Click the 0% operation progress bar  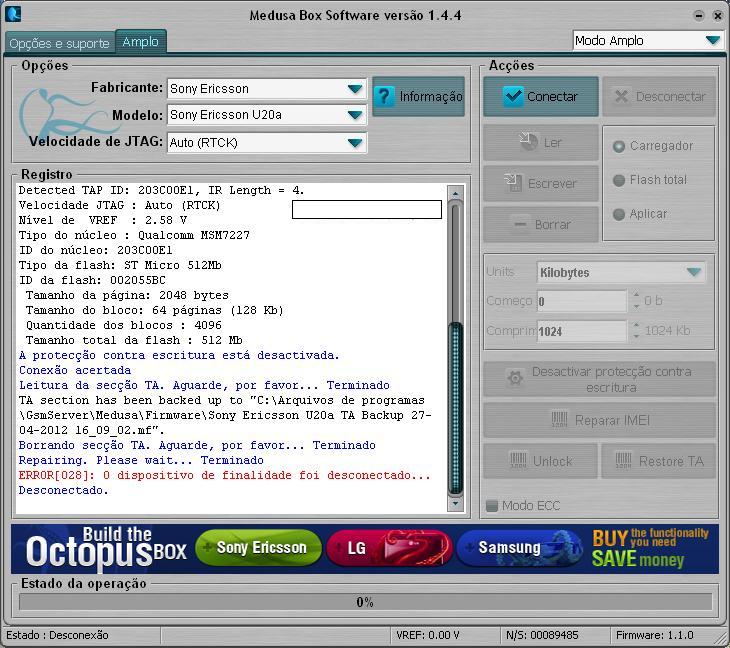pyautogui.click(x=365, y=602)
